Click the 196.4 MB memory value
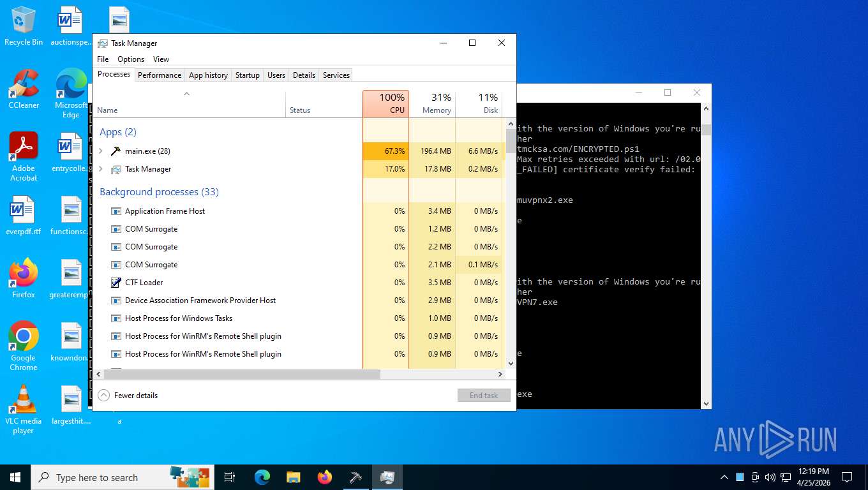Image resolution: width=868 pixels, height=490 pixels. point(432,151)
